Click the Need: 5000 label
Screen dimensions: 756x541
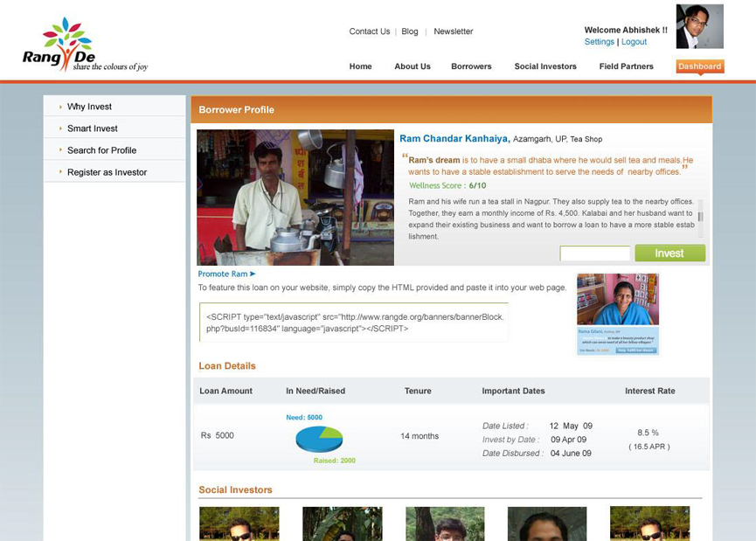(x=304, y=418)
